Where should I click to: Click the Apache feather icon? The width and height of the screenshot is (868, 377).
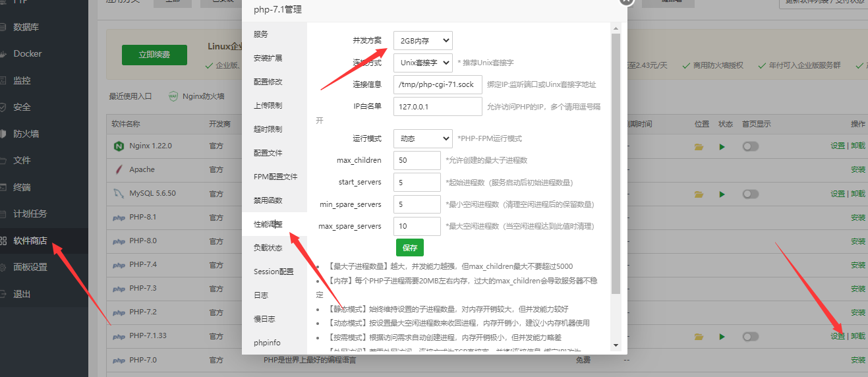119,169
